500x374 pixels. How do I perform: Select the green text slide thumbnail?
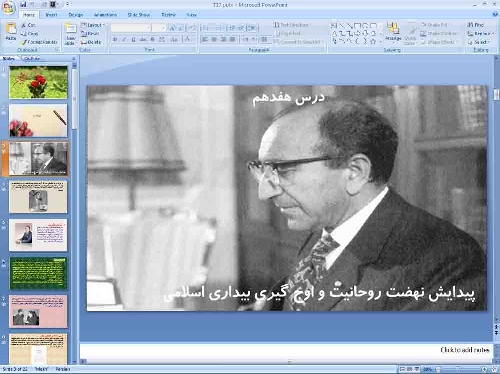(38, 273)
